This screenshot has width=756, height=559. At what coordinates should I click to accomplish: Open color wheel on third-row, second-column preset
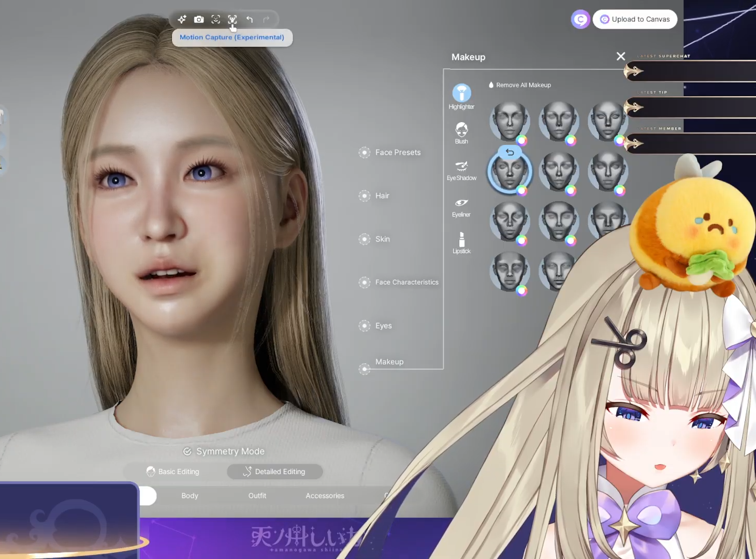(x=571, y=240)
